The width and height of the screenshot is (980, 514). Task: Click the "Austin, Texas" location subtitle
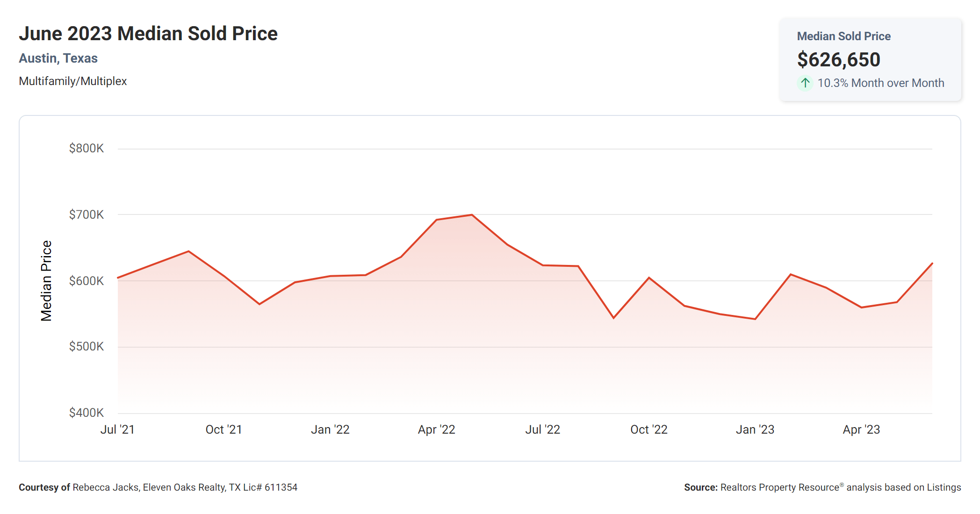(58, 58)
